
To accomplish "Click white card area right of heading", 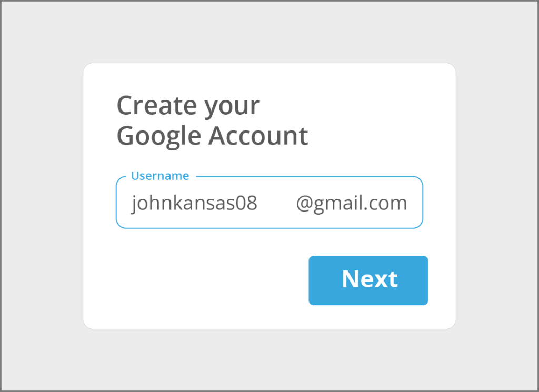I will [x=378, y=120].
